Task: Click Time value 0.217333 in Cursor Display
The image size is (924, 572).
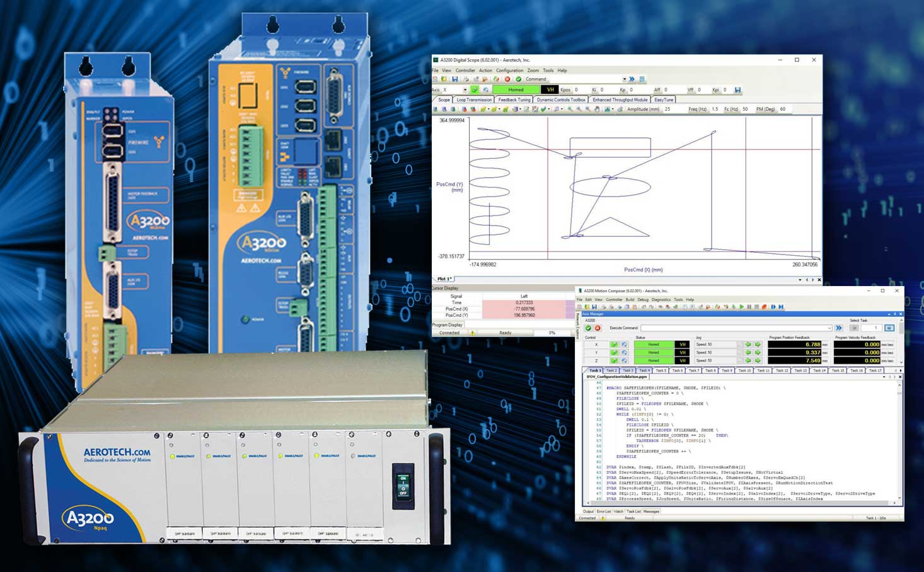Action: coord(524,302)
